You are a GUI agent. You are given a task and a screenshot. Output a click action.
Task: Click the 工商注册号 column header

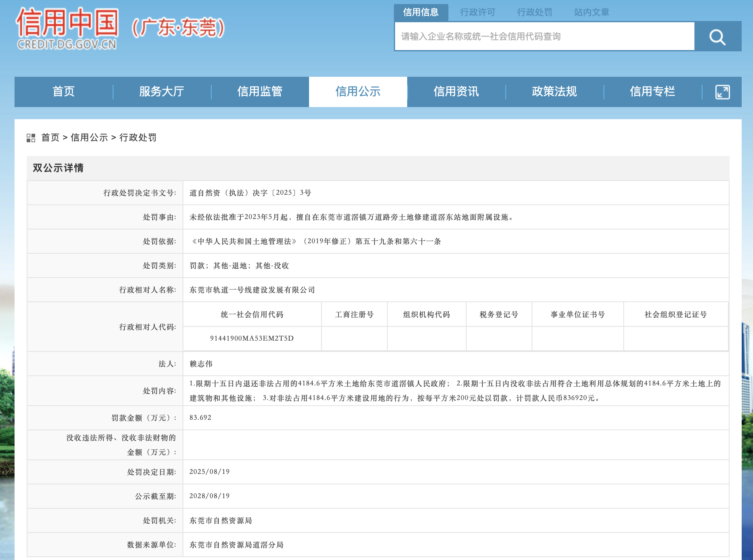point(354,314)
